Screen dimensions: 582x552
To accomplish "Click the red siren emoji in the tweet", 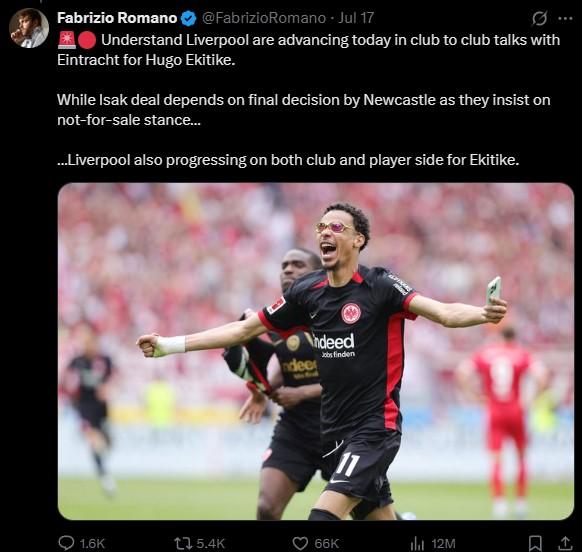I will (67, 40).
